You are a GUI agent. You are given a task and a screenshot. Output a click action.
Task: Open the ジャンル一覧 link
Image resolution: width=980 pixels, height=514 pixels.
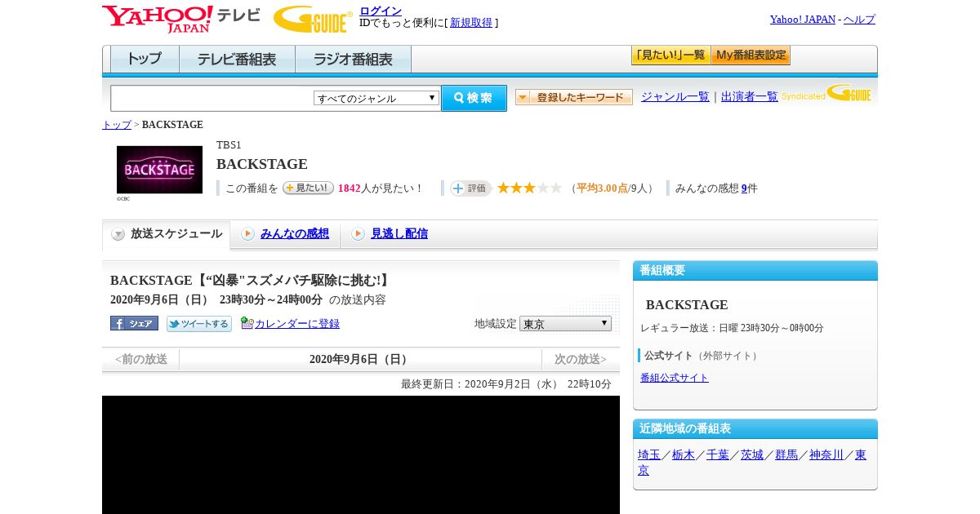coord(675,96)
